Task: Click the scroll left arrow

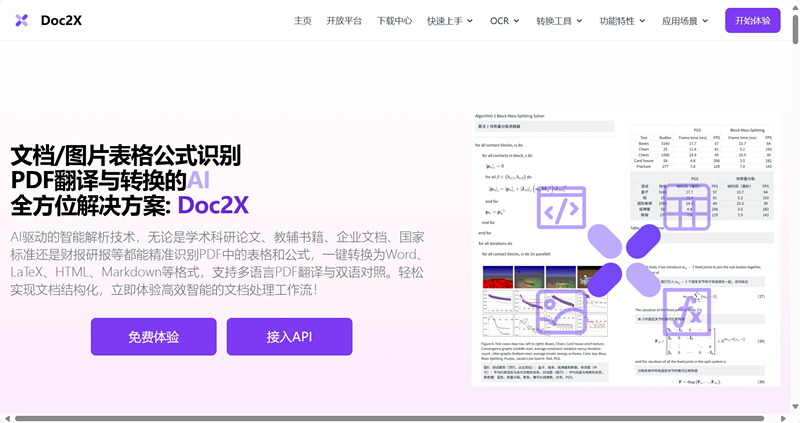Action: click(7, 418)
